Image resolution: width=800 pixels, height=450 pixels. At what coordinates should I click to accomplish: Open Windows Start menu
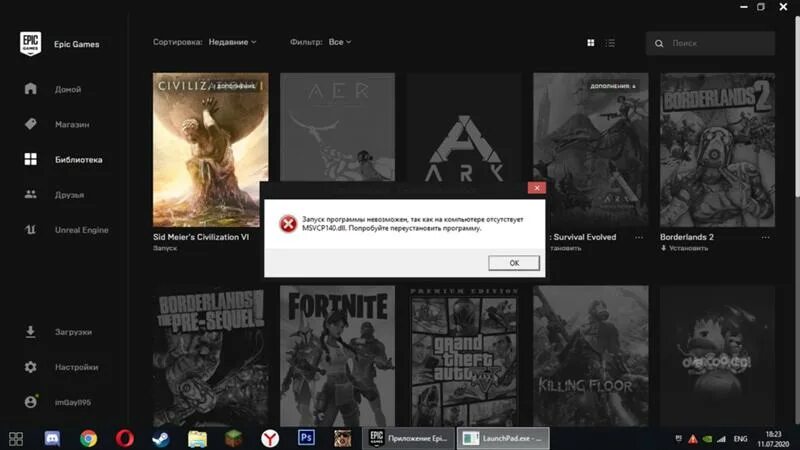(16, 438)
